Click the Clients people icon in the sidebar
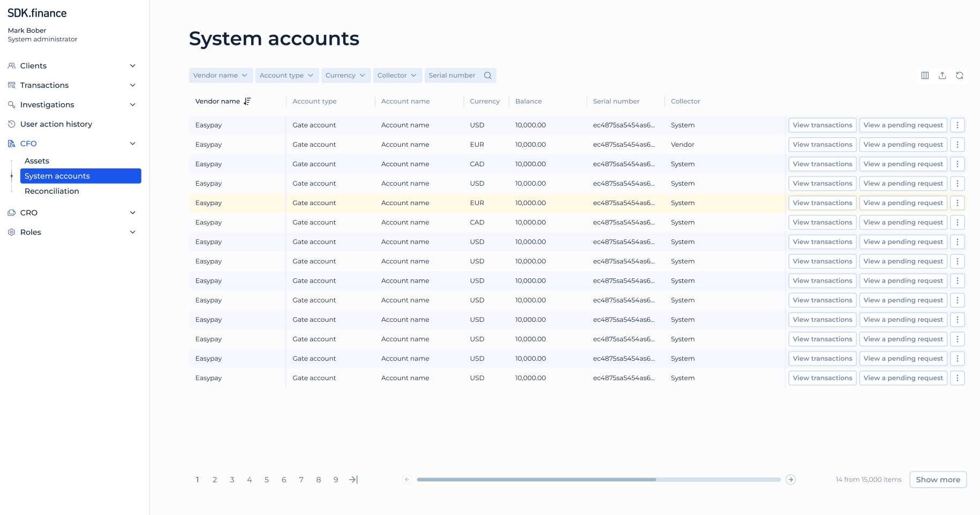980x515 pixels. (x=11, y=65)
